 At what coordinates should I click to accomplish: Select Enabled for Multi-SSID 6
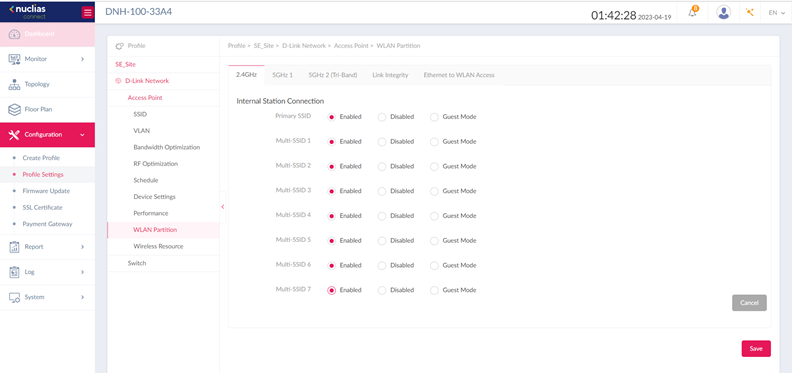click(331, 265)
